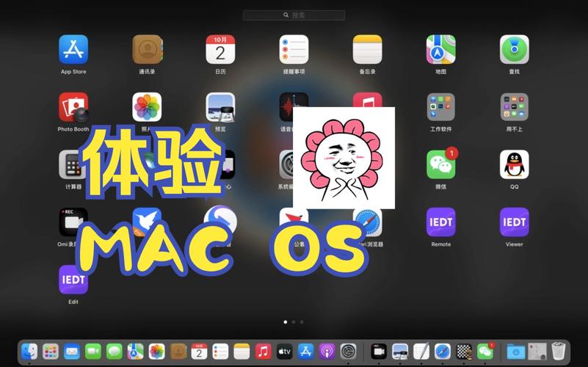The height and width of the screenshot is (367, 588).
Task: Open 日历 calendar app in the Launchpad grid
Action: [x=220, y=49]
